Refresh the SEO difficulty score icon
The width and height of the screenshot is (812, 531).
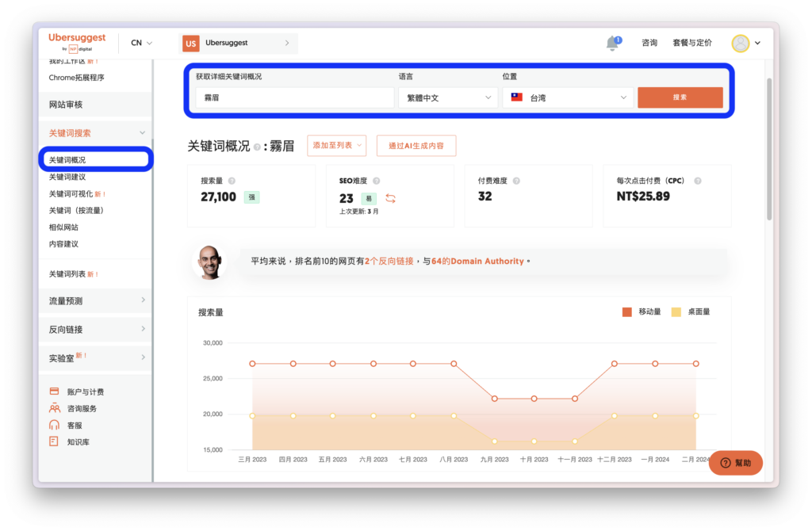pos(390,198)
